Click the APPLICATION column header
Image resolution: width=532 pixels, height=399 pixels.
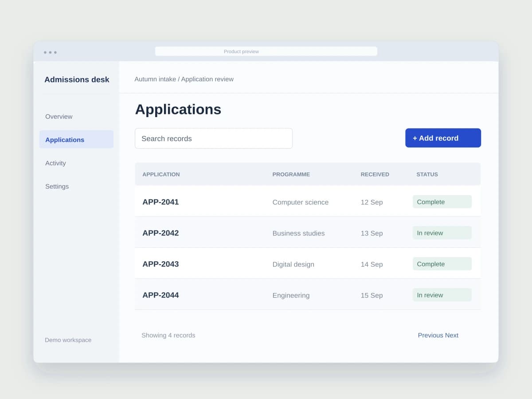click(x=161, y=174)
